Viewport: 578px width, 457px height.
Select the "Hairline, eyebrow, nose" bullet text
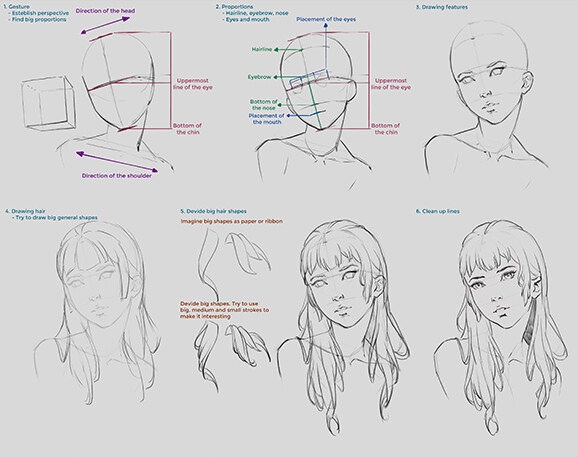(x=257, y=13)
